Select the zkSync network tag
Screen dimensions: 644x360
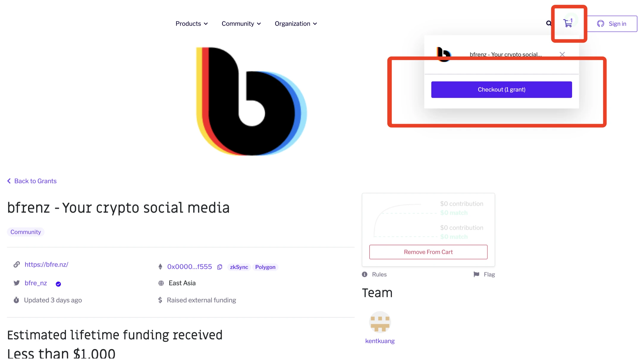click(238, 267)
